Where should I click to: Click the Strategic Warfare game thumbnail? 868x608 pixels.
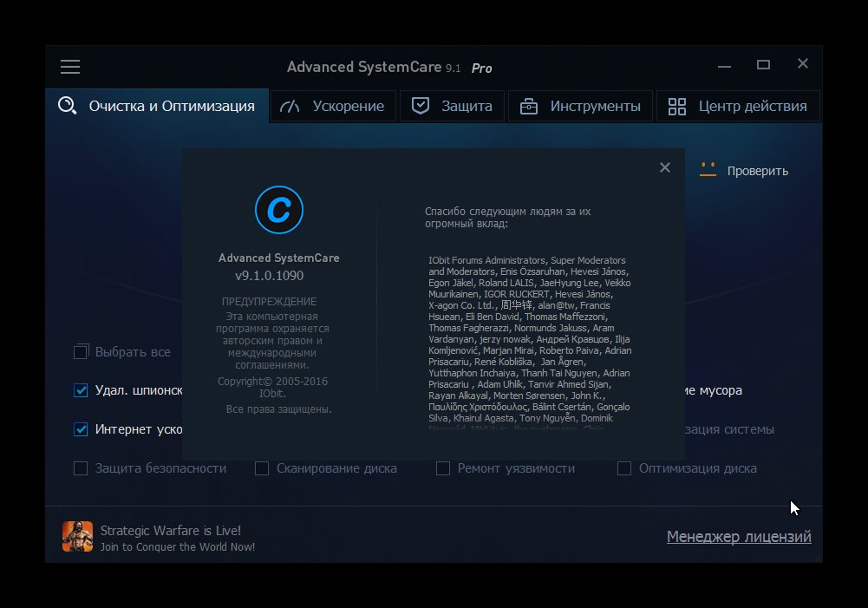point(77,536)
